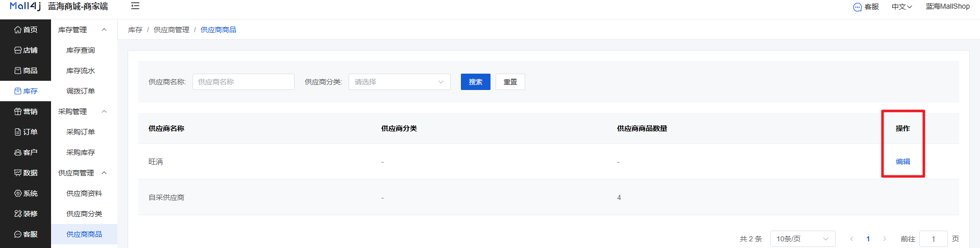Click the 共 2 条 total count text
This screenshot has width=980, height=248.
tap(751, 239)
